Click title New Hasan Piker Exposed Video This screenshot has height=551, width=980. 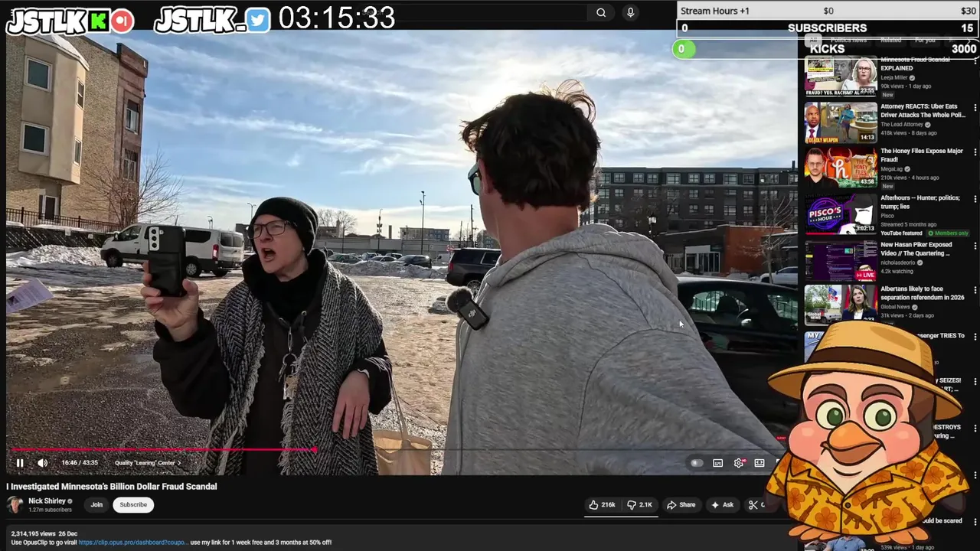click(x=916, y=249)
